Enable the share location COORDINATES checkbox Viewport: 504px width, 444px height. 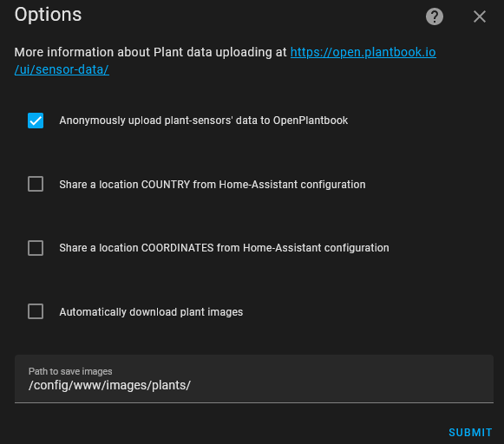pyautogui.click(x=36, y=248)
